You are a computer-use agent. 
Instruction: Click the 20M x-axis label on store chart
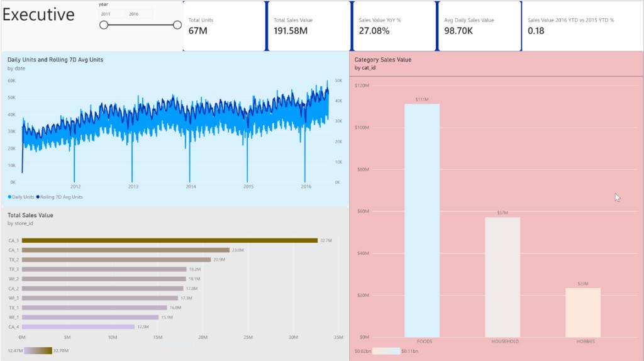click(x=203, y=337)
